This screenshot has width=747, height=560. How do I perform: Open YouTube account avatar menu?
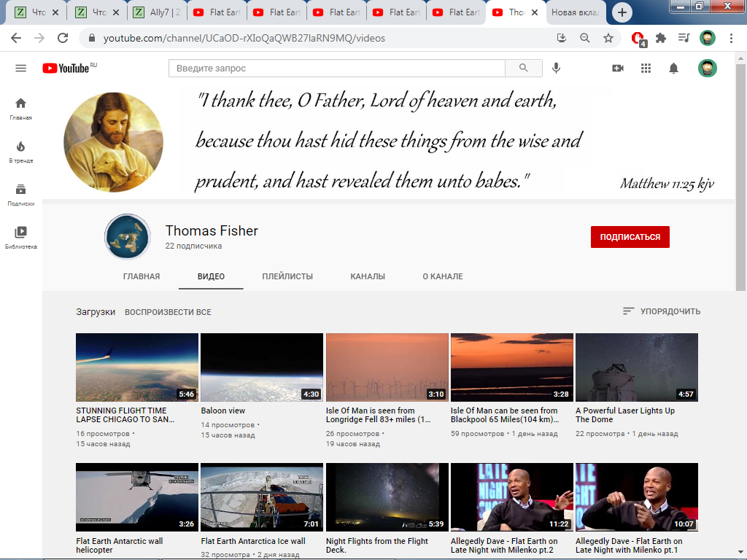(707, 68)
